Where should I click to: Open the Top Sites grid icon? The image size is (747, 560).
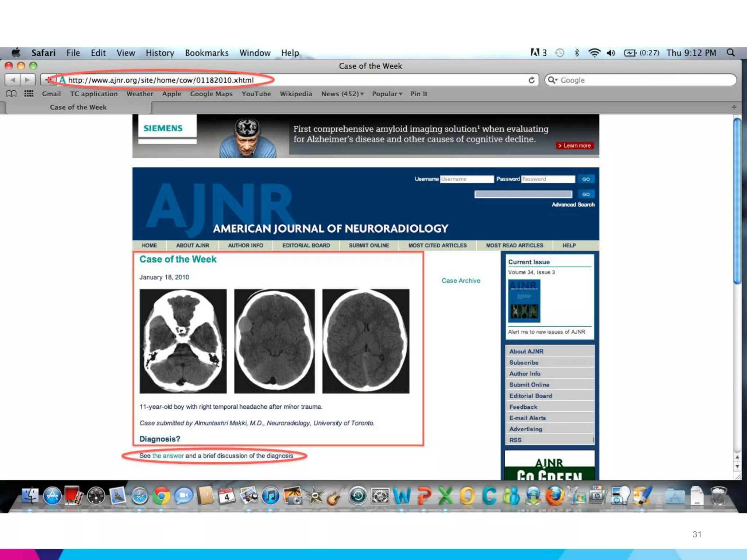[29, 94]
